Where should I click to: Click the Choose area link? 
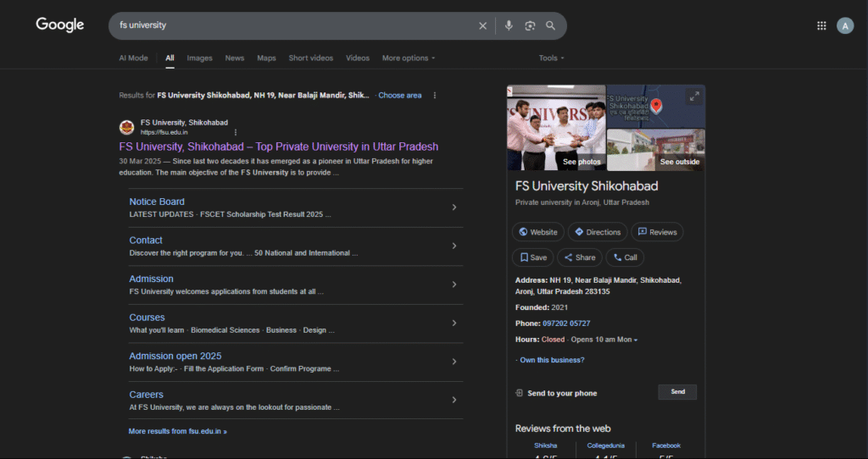pos(399,96)
